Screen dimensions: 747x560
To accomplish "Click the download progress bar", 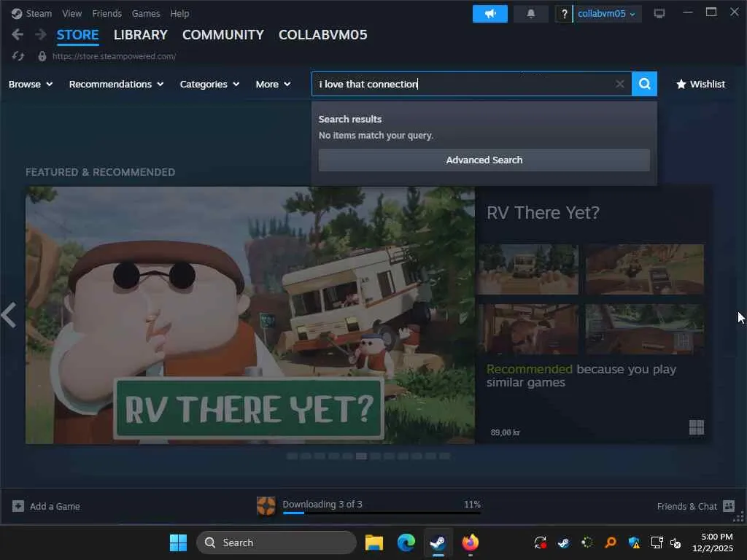I will [382, 513].
